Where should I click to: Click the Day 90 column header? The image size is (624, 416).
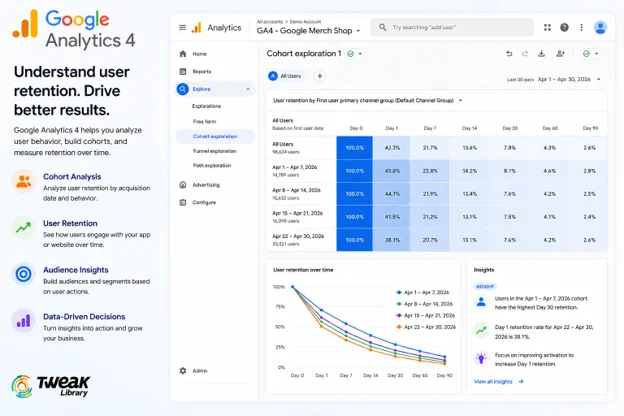pyautogui.click(x=590, y=128)
